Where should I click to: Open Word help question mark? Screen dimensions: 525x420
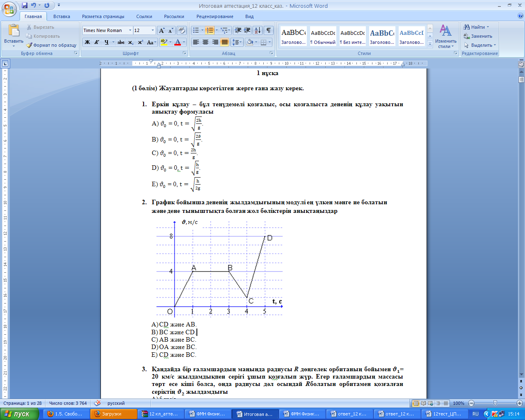coord(520,16)
